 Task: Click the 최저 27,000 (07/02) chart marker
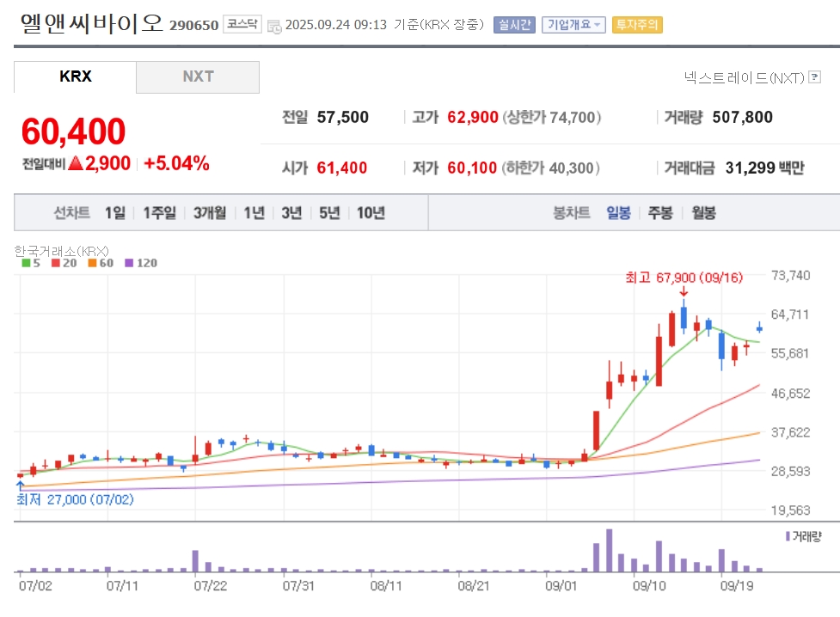coord(75,500)
